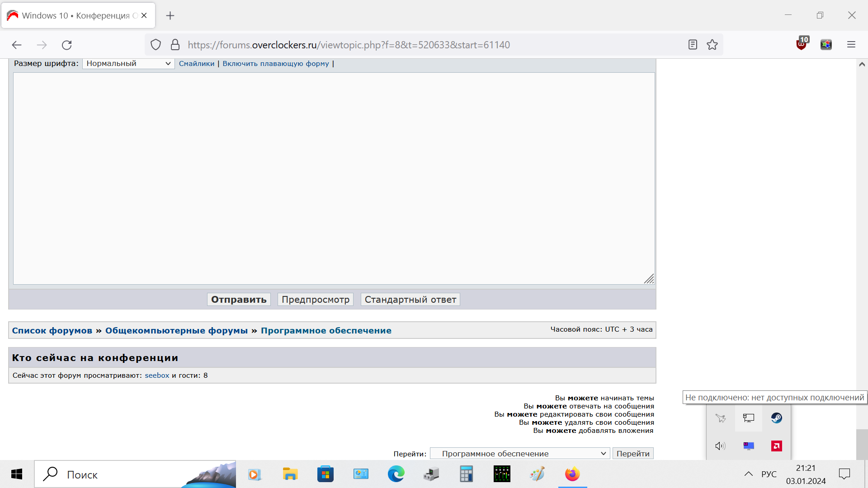
Task: Click the AMD software tray icon
Action: 777,446
